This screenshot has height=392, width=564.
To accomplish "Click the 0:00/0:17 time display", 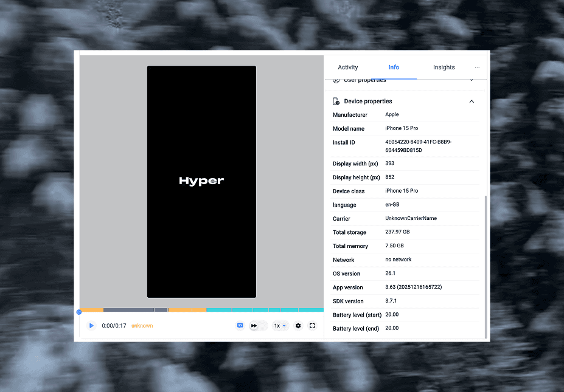I will pyautogui.click(x=114, y=326).
